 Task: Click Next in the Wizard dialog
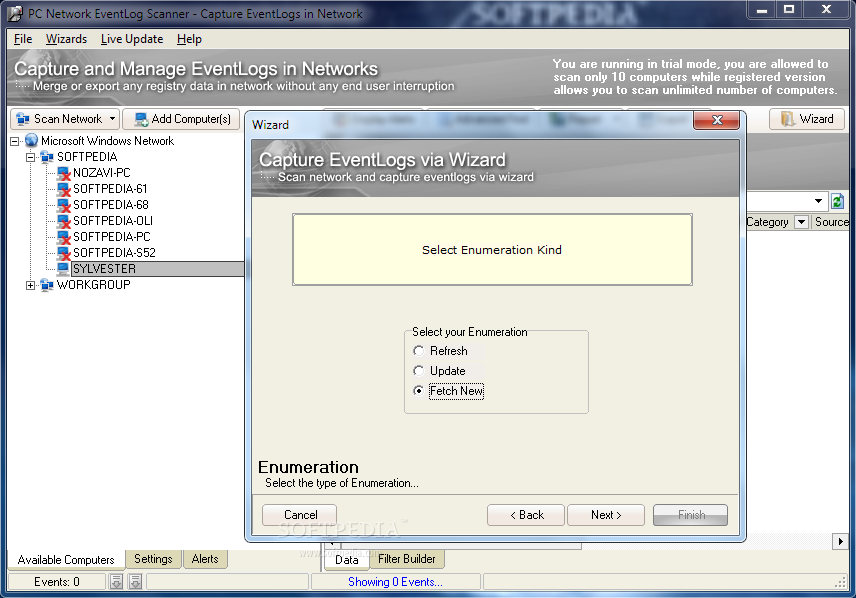pos(606,515)
